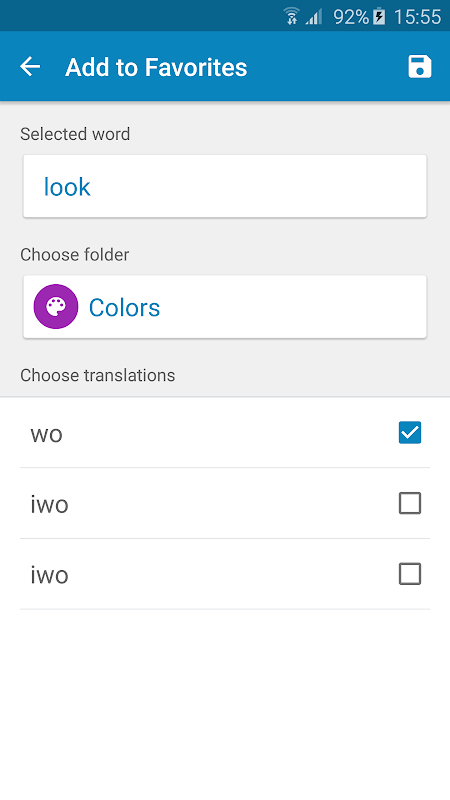
Task: Tap the purple palette folder icon
Action: (x=56, y=307)
